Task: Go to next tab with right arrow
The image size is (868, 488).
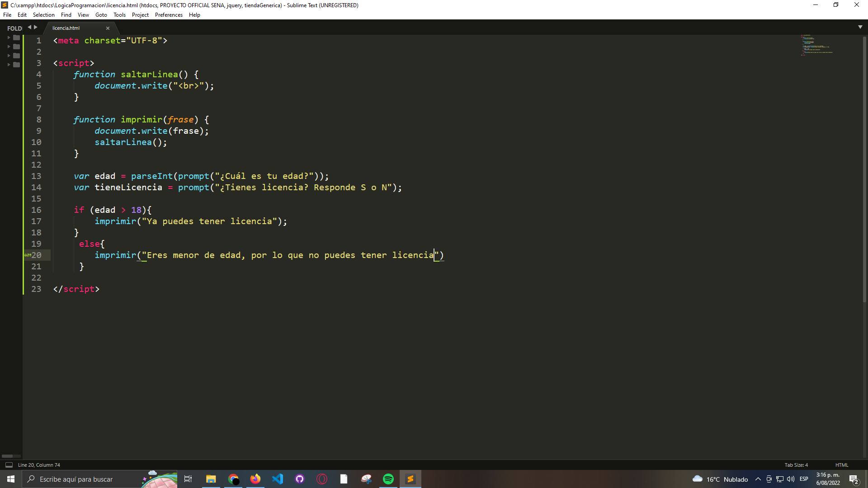Action: (36, 27)
